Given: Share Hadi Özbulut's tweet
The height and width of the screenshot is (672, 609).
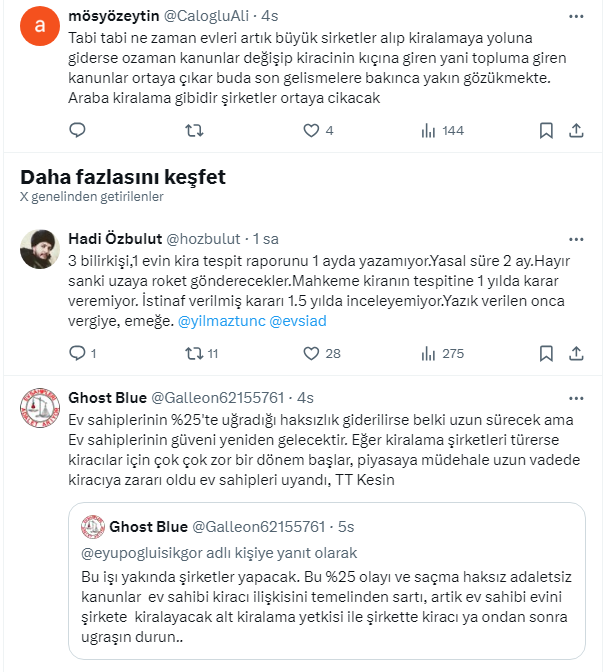Looking at the screenshot, I should pyautogui.click(x=576, y=353).
